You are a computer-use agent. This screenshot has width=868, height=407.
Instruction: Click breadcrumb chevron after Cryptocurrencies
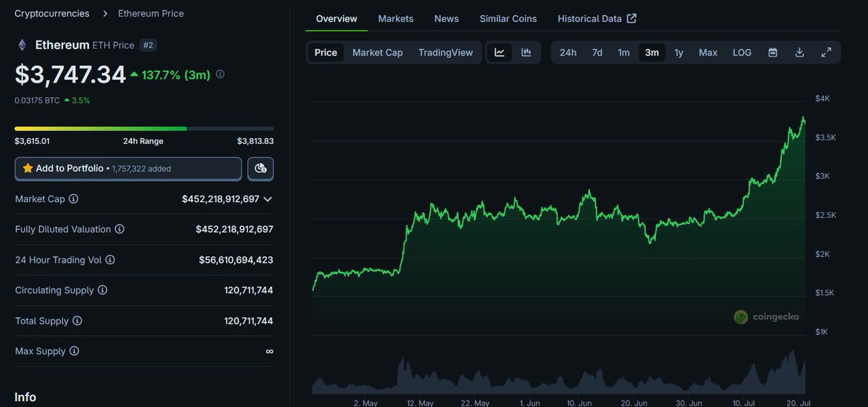coord(104,13)
